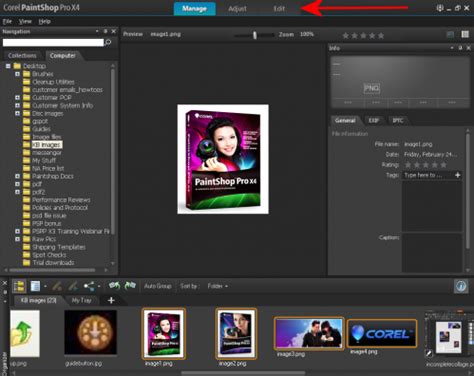The image size is (474, 376).
Task: Select the guidebutton.jpg thumbnail
Action: pos(91,332)
